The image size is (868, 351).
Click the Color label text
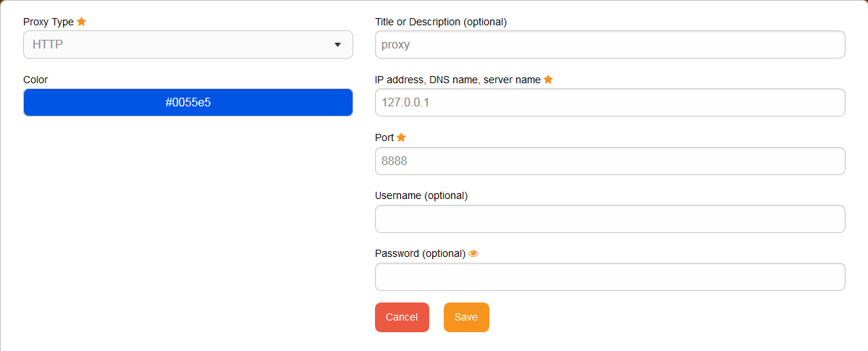coord(35,80)
